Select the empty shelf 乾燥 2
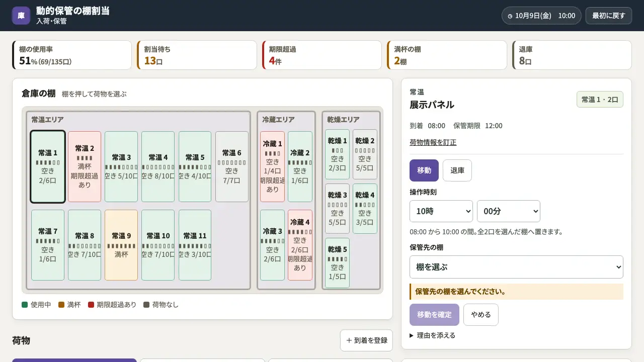Screen dimensions: 644x362 click(365, 154)
